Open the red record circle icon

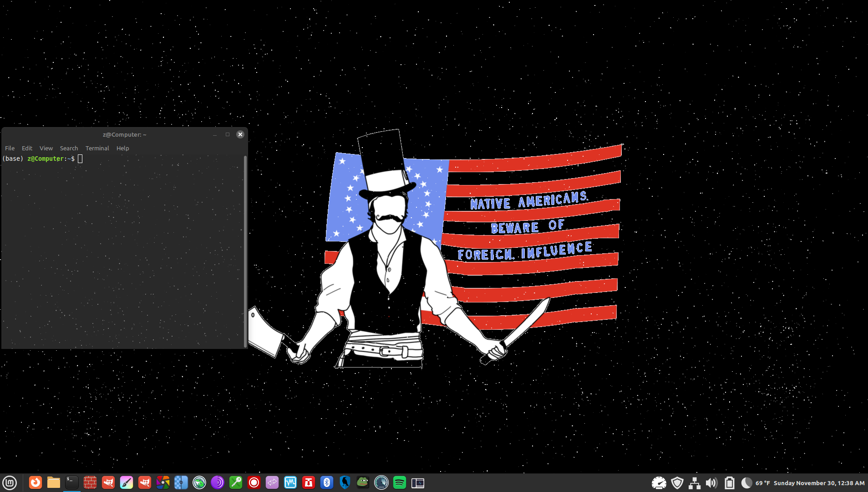pos(254,482)
